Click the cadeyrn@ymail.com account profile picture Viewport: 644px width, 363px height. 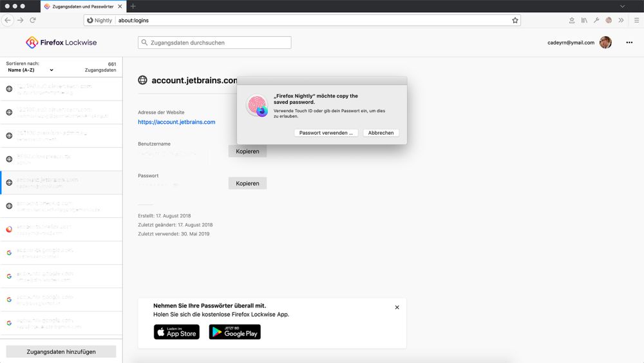[x=605, y=43]
